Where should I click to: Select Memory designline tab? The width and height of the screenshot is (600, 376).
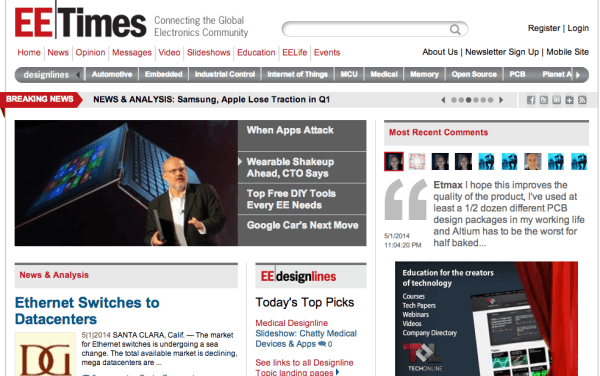click(424, 75)
